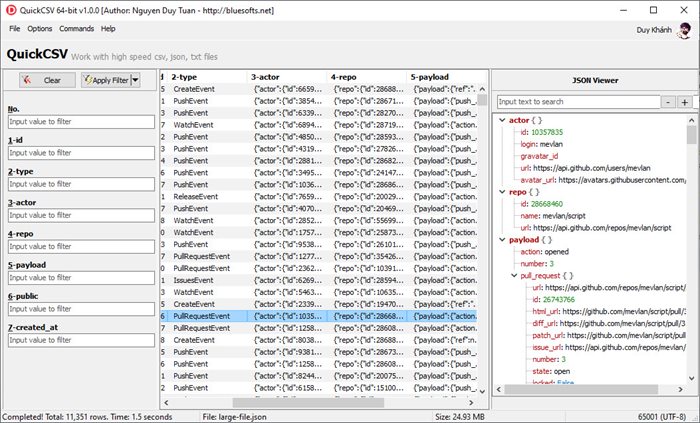Click the 4-repo filter input field
Image resolution: width=700 pixels, height=423 pixels.
[x=81, y=247]
